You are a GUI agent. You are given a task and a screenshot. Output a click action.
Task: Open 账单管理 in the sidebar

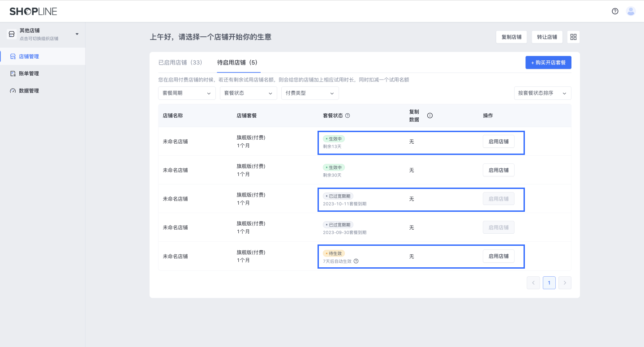click(x=29, y=73)
